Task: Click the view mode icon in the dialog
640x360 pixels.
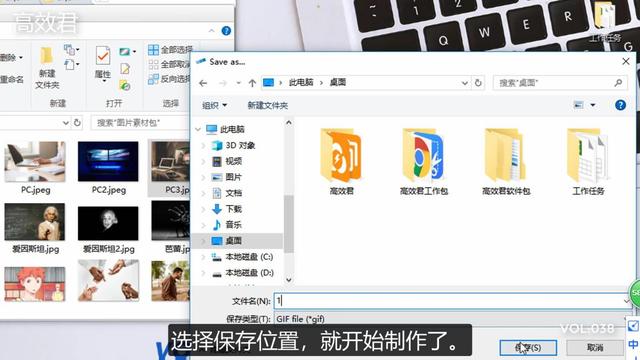Action: click(x=578, y=105)
